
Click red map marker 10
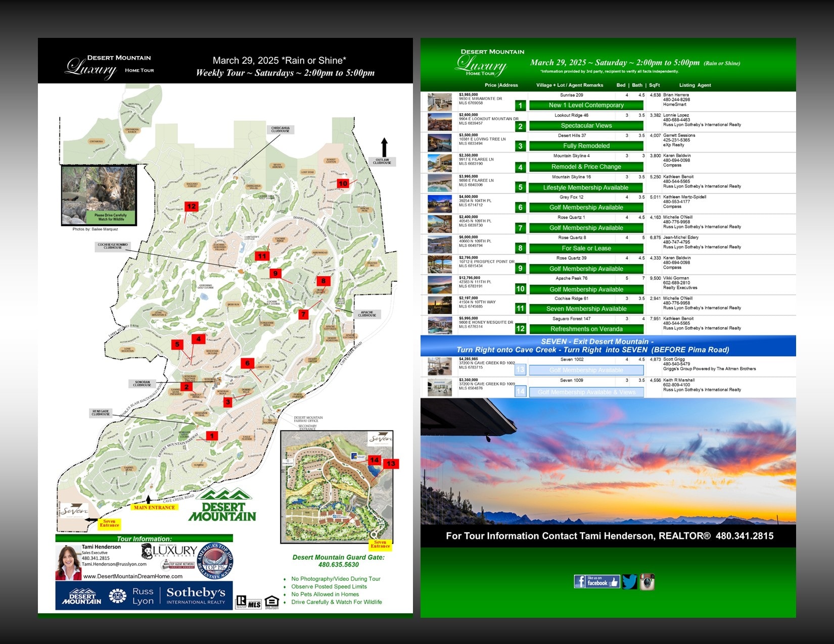pos(344,183)
